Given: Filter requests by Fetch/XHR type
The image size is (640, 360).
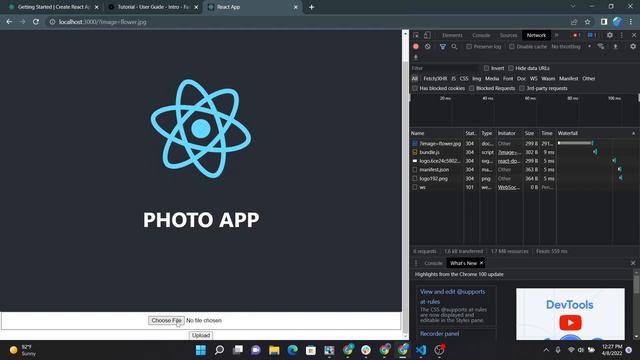Looking at the screenshot, I should 435,78.
